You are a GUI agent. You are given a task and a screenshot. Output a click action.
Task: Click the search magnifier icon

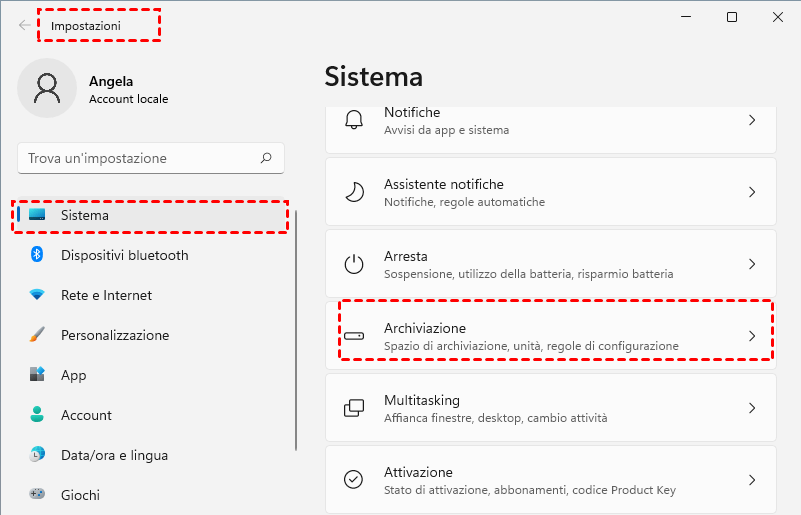point(266,158)
